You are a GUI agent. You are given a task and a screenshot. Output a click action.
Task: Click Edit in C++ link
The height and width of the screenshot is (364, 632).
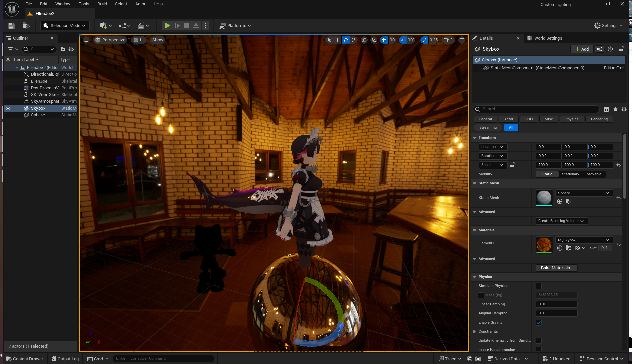tap(614, 68)
